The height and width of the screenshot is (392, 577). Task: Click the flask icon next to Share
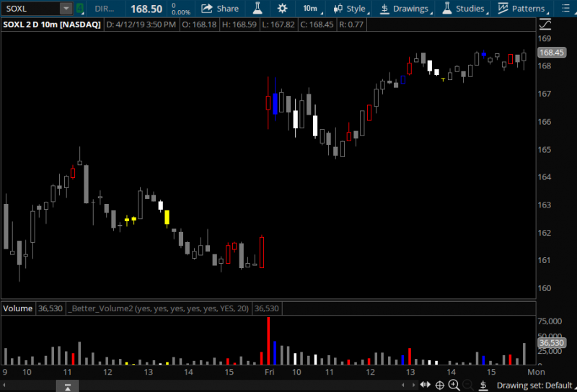click(x=257, y=9)
